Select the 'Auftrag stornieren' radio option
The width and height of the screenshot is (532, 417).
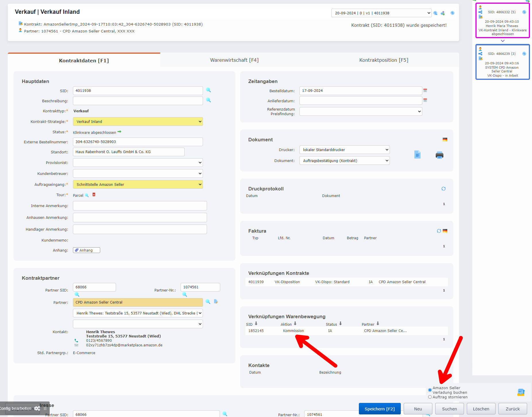pos(430,397)
